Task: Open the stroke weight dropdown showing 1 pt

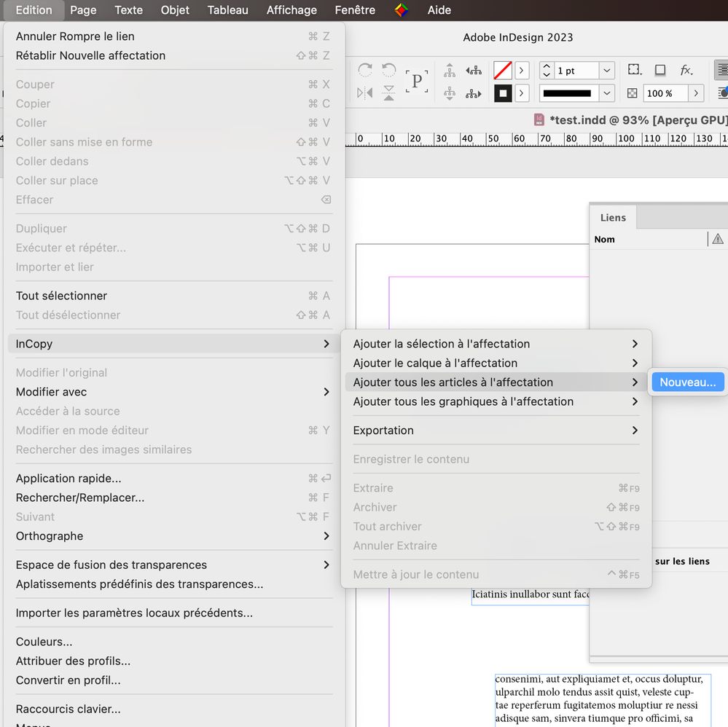Action: tap(606, 71)
